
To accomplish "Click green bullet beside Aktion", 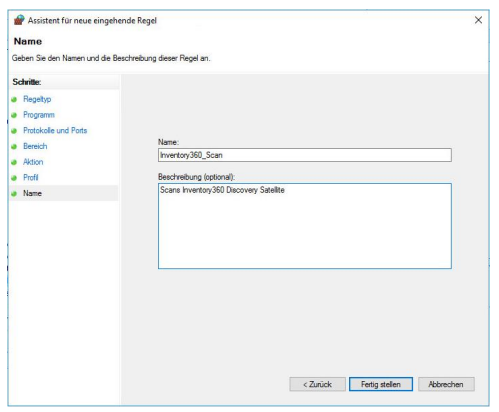I will [14, 162].
